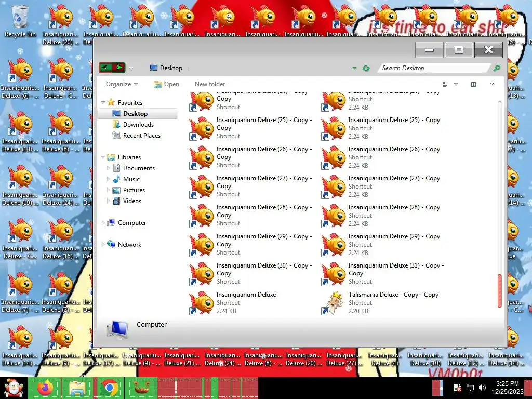Select Insaniquarium Deluxe (28) - Copy - Copy icon

(202, 216)
